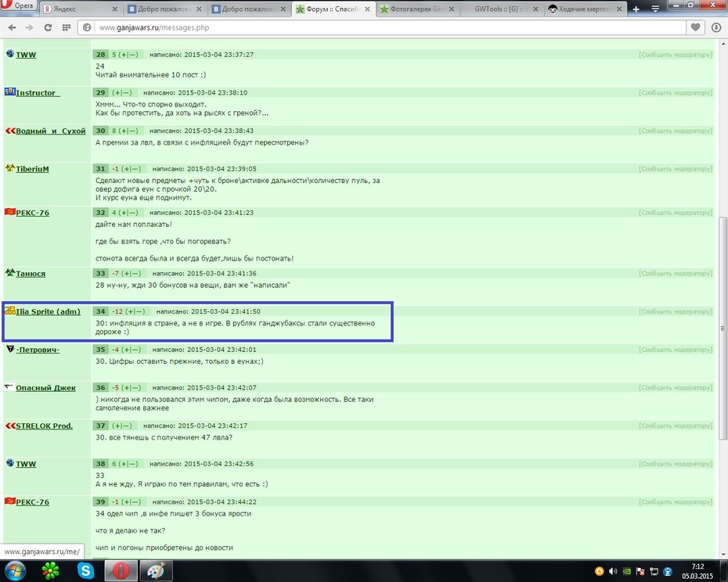
Task: Close the Форум :: Спасибо tab
Action: click(367, 9)
